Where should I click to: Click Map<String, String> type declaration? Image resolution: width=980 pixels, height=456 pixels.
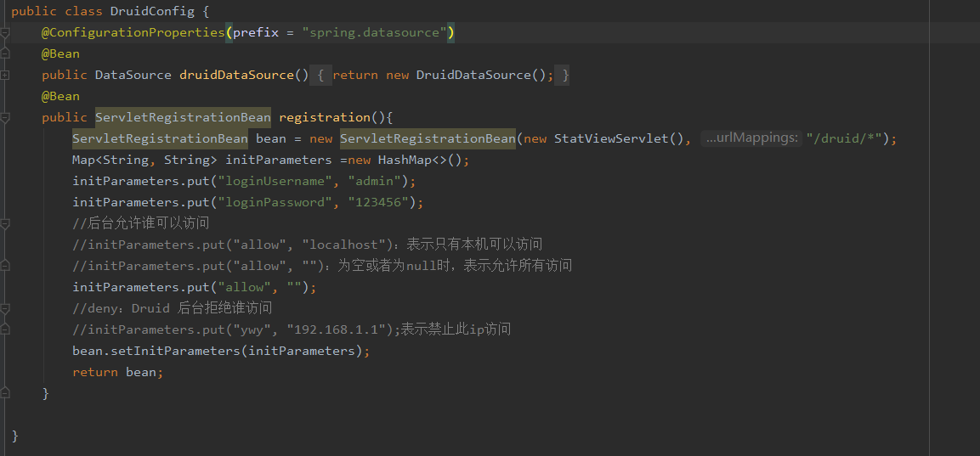145,160
